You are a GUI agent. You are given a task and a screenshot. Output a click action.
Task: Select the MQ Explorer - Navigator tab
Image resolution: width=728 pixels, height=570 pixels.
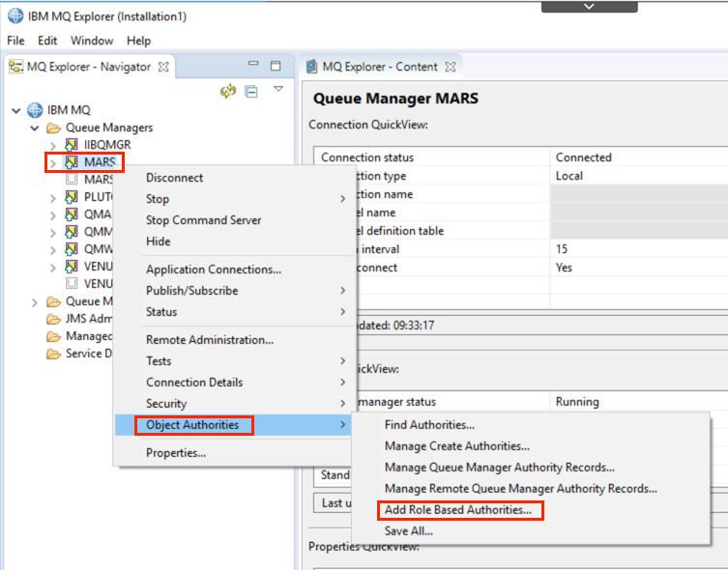(x=89, y=67)
